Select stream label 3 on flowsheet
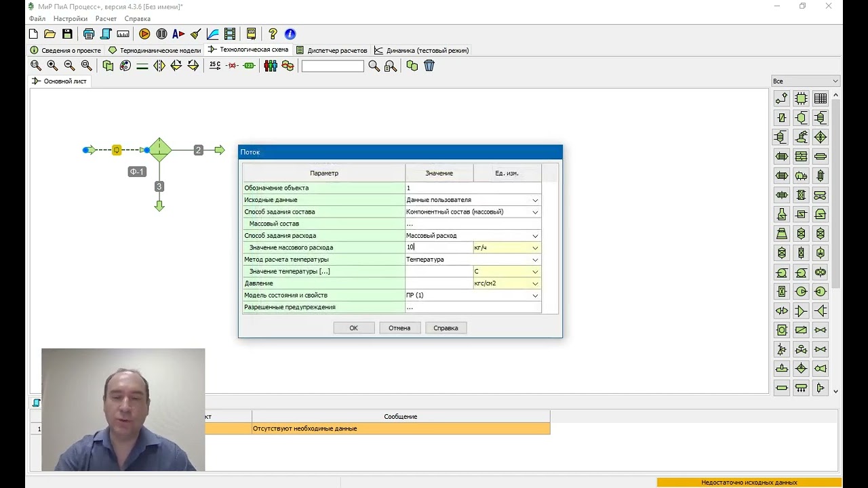Image resolution: width=868 pixels, height=488 pixels. point(159,186)
